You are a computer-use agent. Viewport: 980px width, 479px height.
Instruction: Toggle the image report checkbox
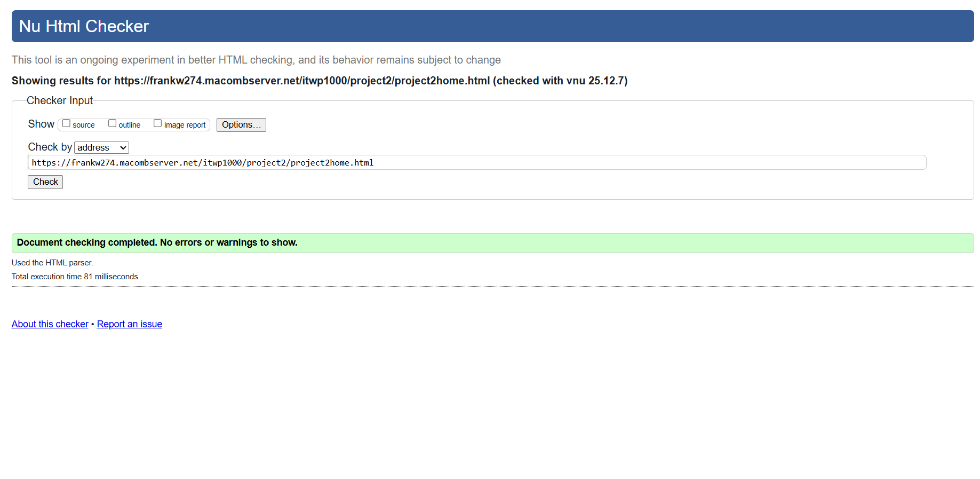[157, 123]
